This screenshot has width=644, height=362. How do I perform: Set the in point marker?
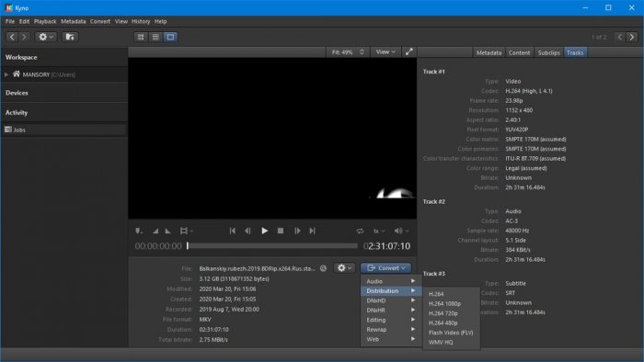click(x=155, y=232)
